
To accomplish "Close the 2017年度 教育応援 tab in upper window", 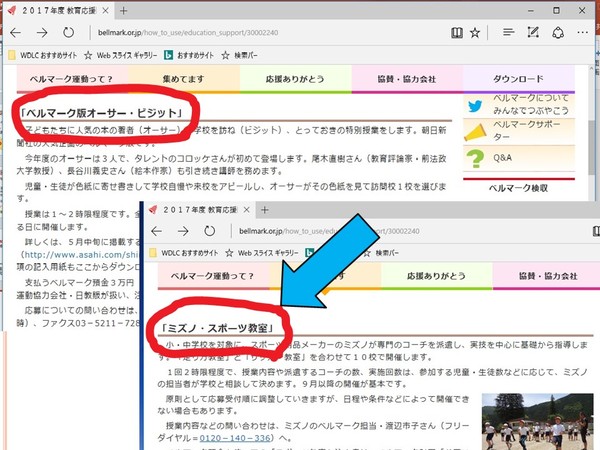I will pos(105,11).
